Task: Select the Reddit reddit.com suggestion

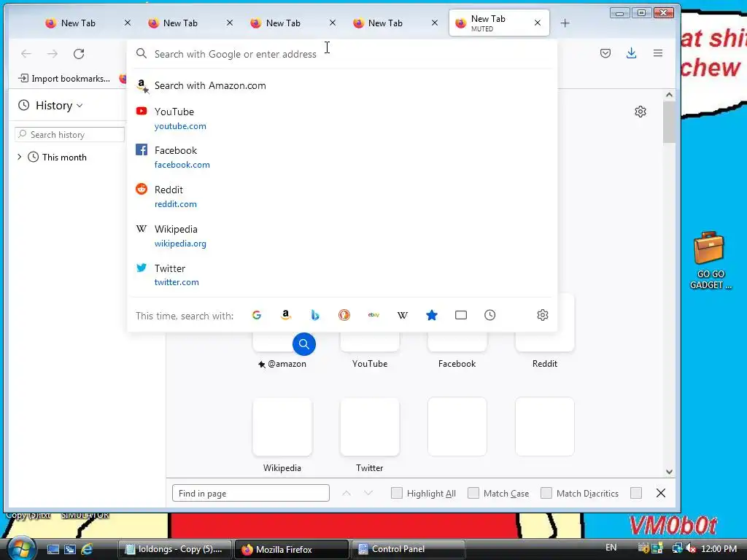Action: [342, 196]
